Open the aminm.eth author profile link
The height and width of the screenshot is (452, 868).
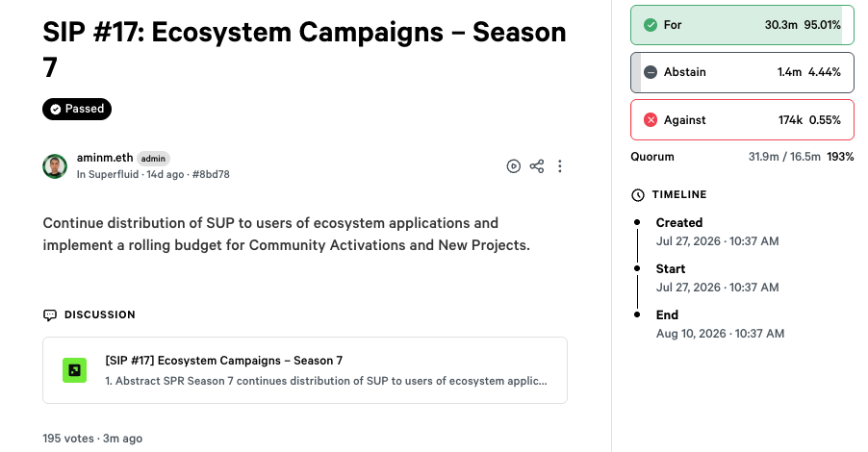pos(105,158)
